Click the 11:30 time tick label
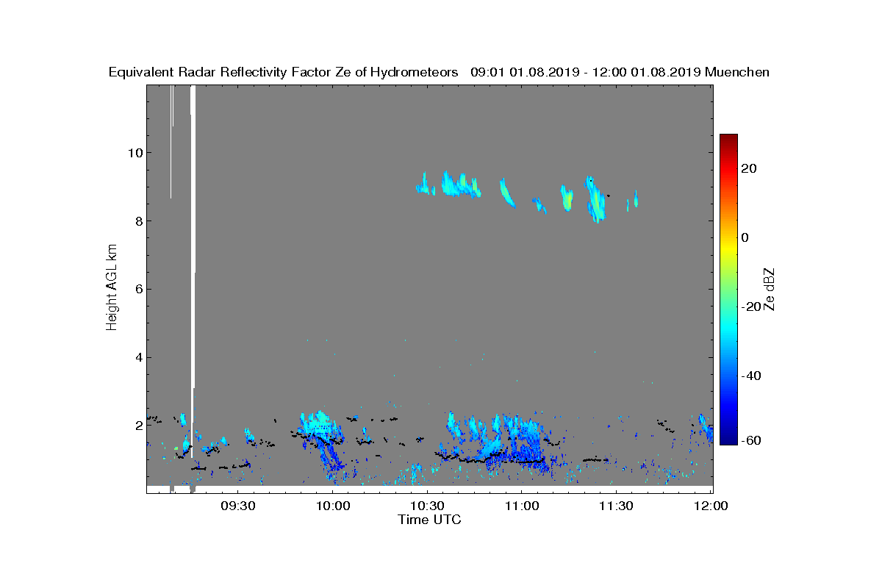The width and height of the screenshot is (882, 588). 616,506
